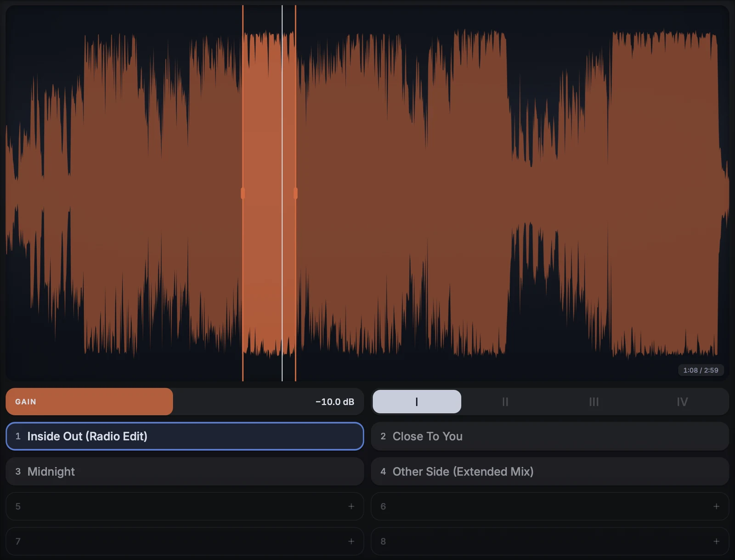Click the GAIN slider bar

pyautogui.click(x=185, y=402)
